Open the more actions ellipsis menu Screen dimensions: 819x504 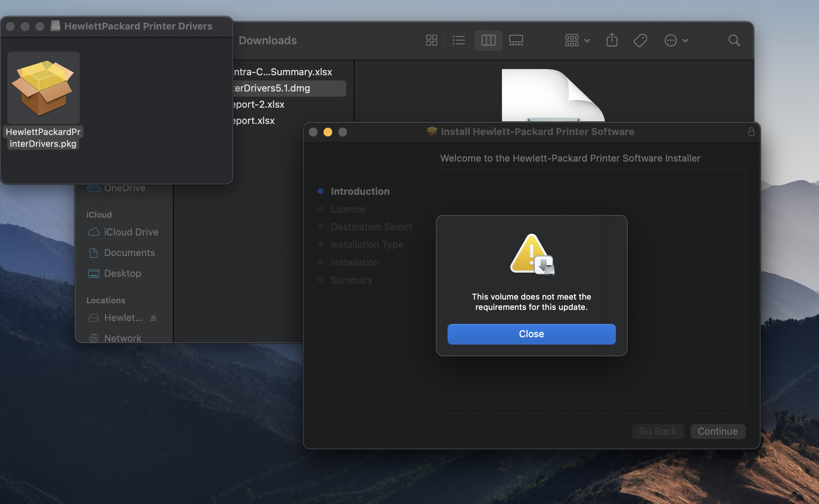pyautogui.click(x=676, y=40)
